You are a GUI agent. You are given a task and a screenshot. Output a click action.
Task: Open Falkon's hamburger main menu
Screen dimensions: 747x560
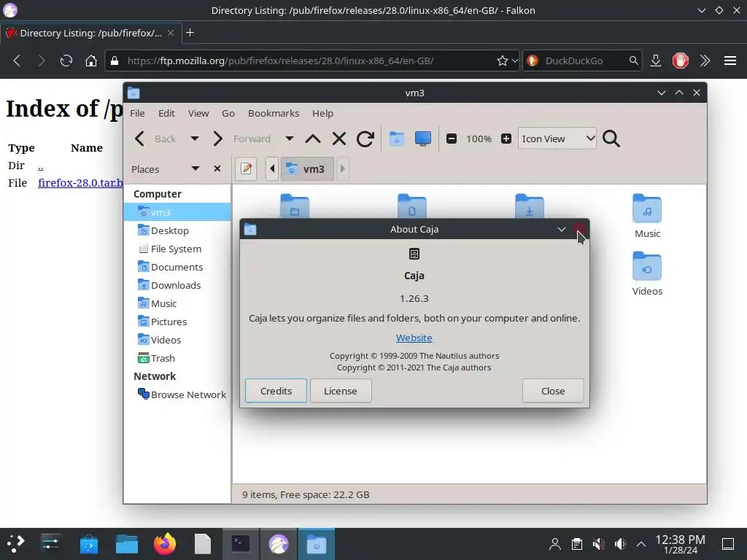[729, 61]
